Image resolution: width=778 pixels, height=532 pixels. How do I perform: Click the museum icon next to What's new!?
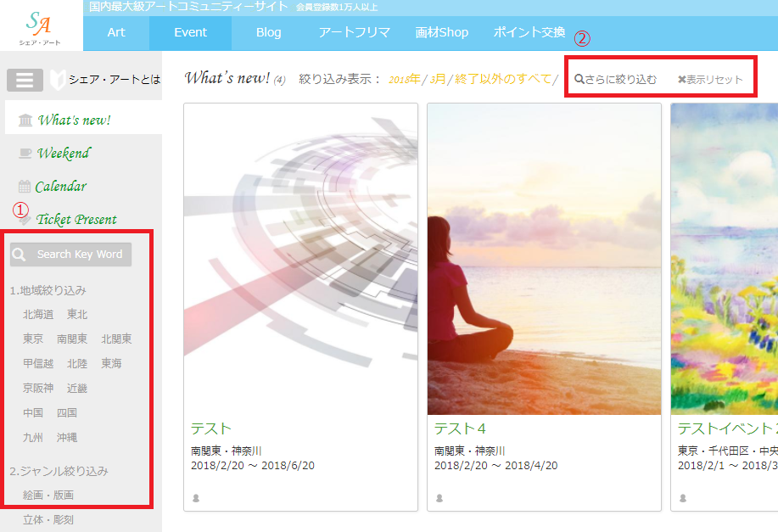[25, 120]
